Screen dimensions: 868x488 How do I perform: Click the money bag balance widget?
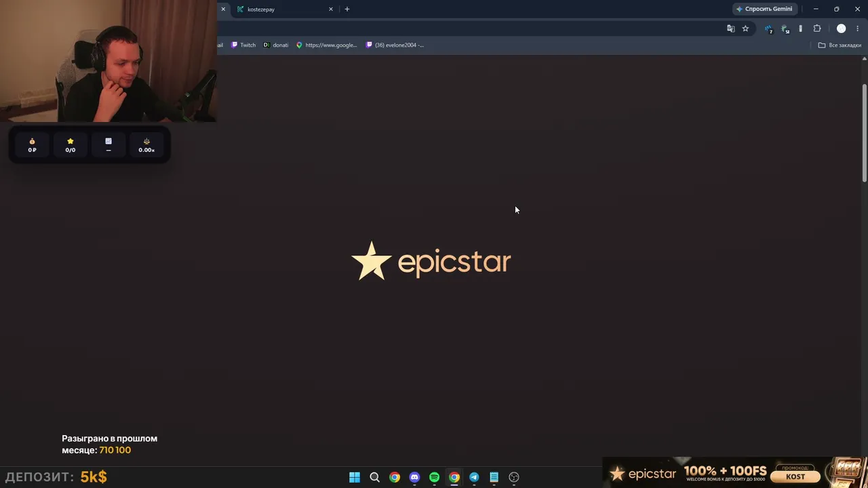pyautogui.click(x=32, y=145)
